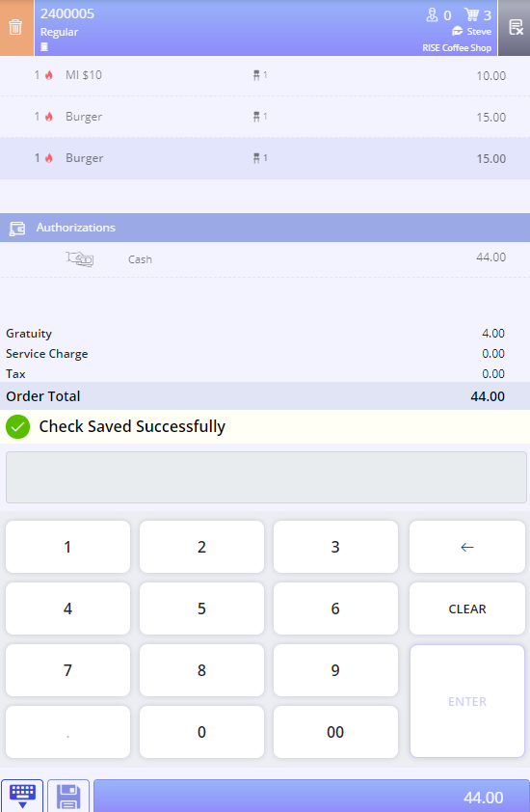Tap the CLEAR keypad button
The width and height of the screenshot is (530, 812).
466,609
